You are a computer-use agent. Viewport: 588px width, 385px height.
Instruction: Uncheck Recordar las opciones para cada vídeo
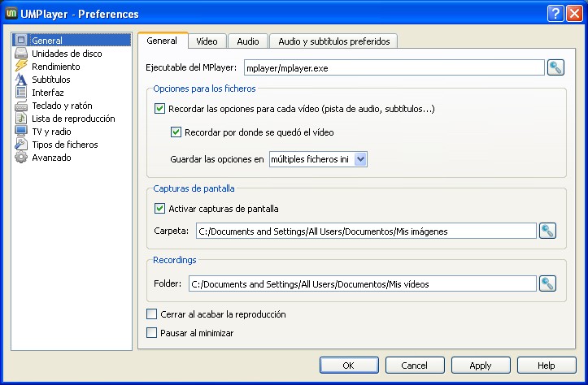[x=159, y=109]
